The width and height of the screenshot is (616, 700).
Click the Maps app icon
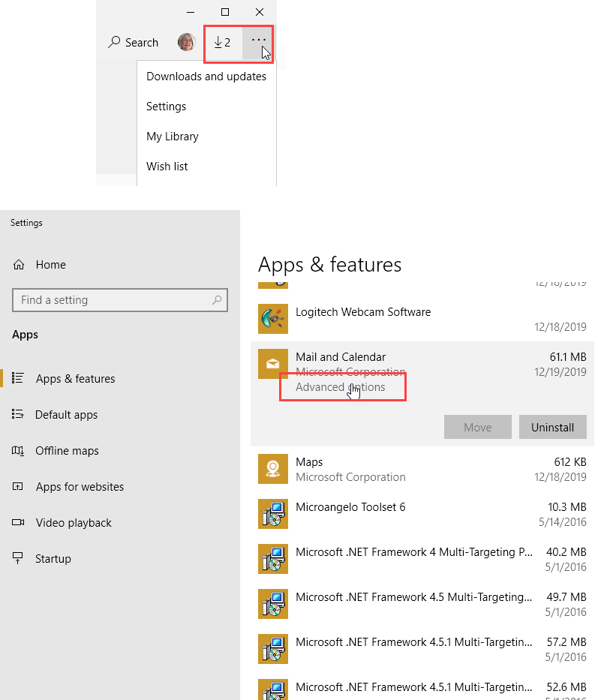pyautogui.click(x=273, y=469)
